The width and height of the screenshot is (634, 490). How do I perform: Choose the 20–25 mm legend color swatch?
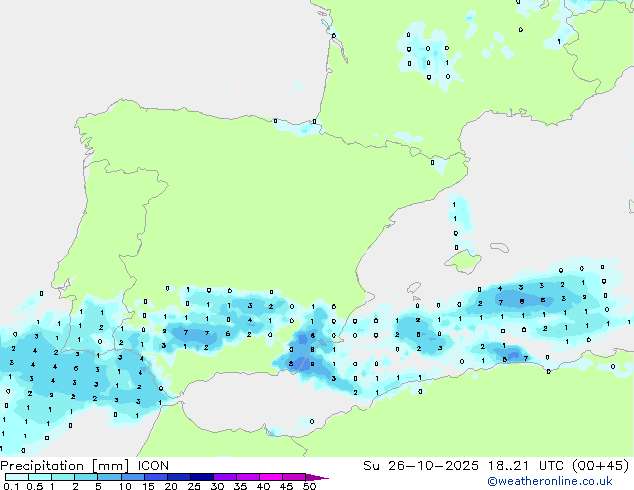[179, 477]
